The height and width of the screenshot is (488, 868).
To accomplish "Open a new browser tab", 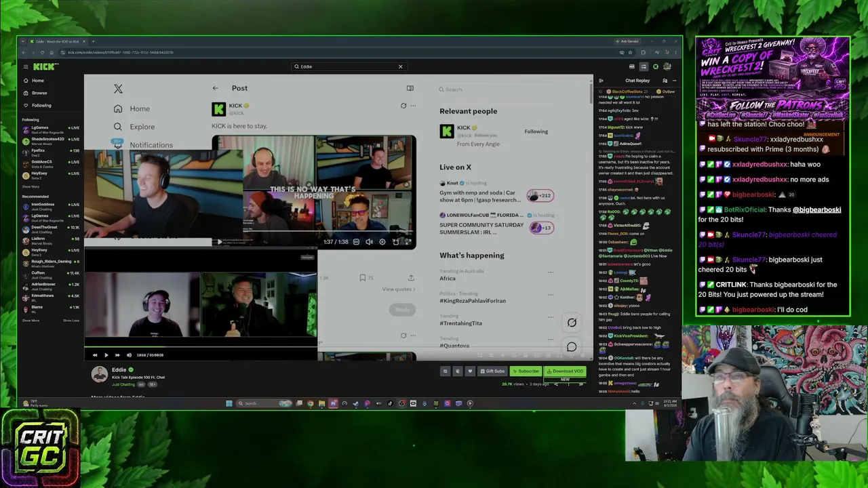I will click(x=93, y=41).
